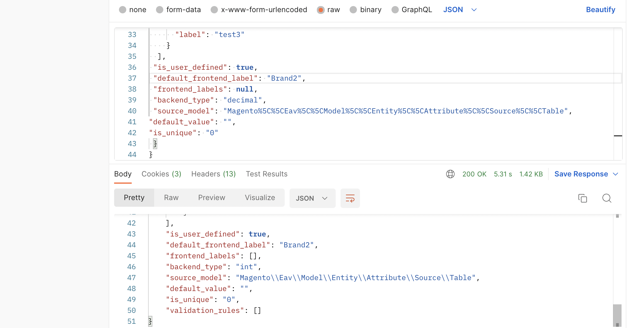Open the Headers (13) tab
The height and width of the screenshot is (328, 644).
pos(213,174)
